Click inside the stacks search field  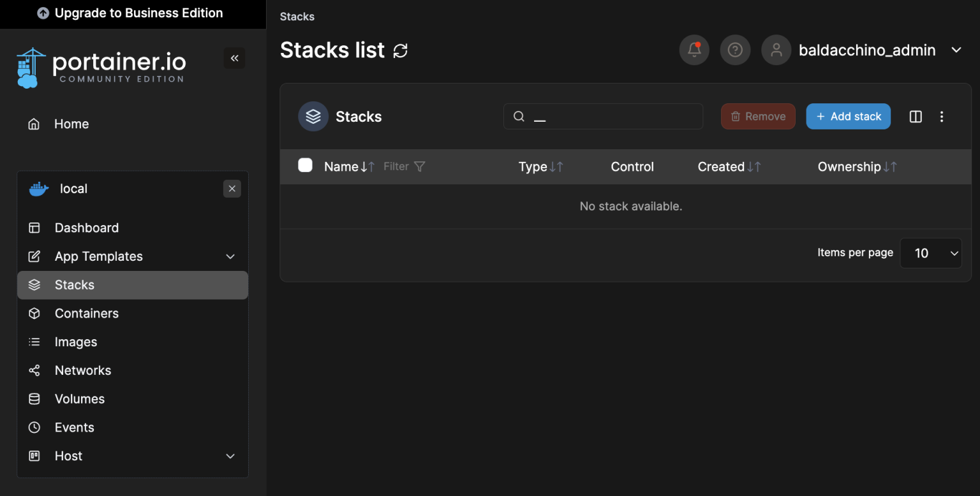(x=603, y=116)
